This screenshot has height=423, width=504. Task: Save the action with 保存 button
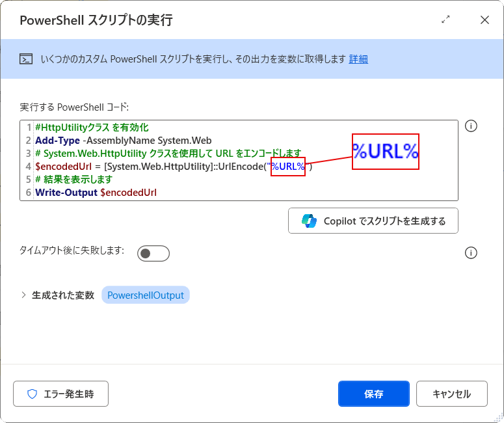[x=374, y=394]
